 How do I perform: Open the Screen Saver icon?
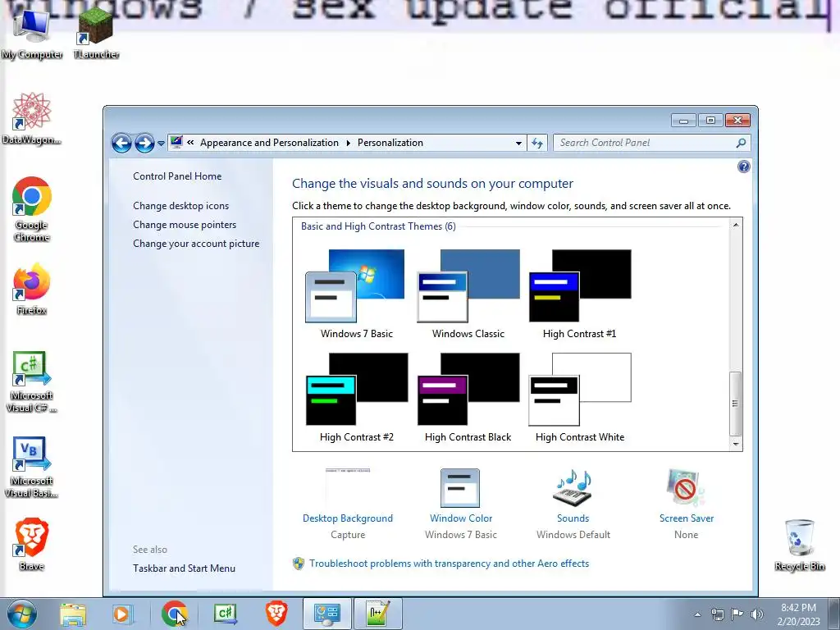(686, 487)
